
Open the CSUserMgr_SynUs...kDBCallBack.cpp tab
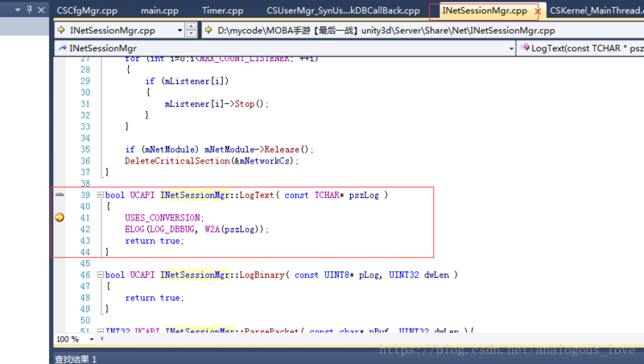343,10
